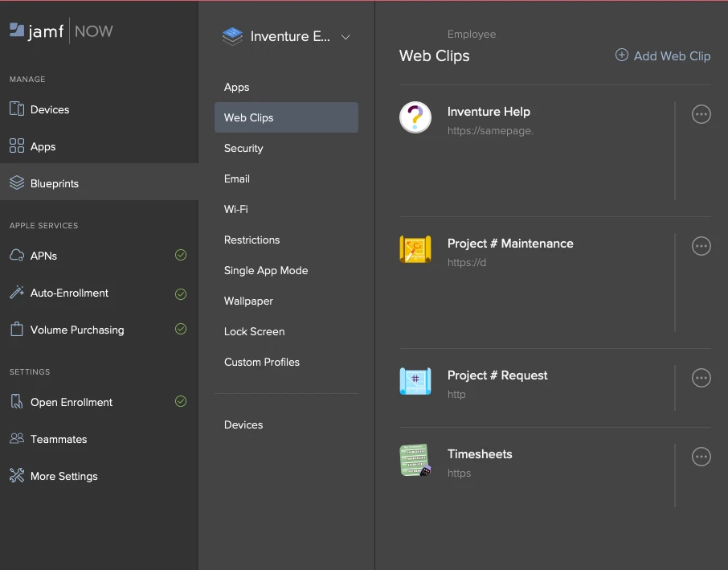Click the Timesheets green icon
The height and width of the screenshot is (570, 728).
(415, 461)
